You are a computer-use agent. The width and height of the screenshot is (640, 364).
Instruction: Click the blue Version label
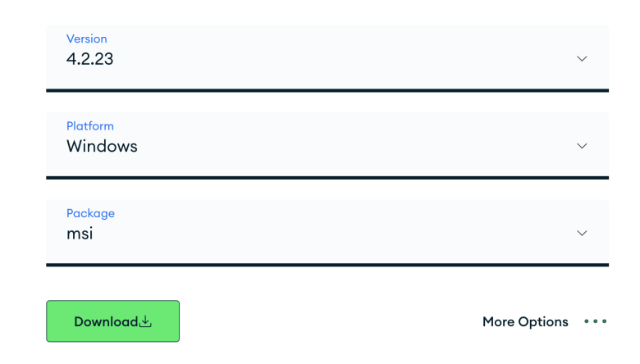tap(86, 39)
